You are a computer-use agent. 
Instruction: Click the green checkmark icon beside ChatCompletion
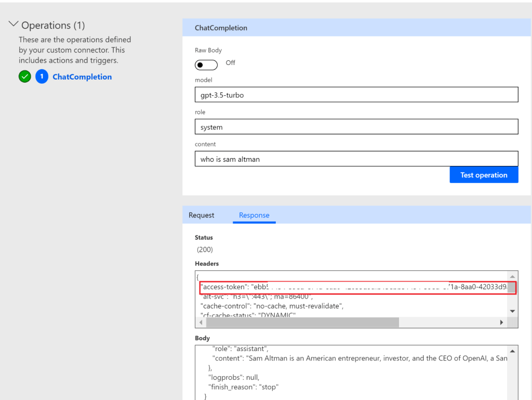pos(24,77)
